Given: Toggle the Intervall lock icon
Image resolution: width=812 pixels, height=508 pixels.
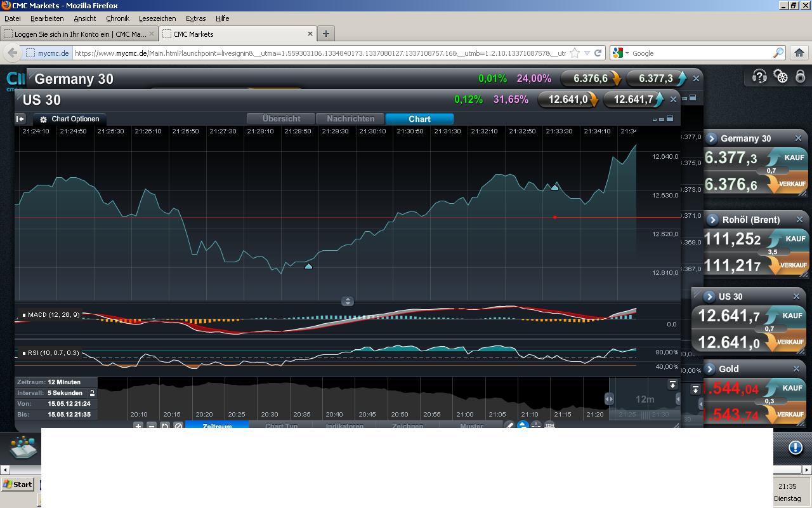Looking at the screenshot, I should 92,393.
